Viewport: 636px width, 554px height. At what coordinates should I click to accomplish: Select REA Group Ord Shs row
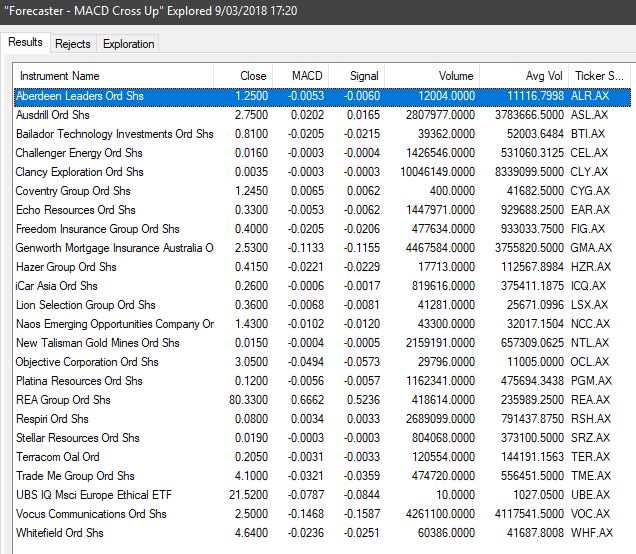(322, 400)
